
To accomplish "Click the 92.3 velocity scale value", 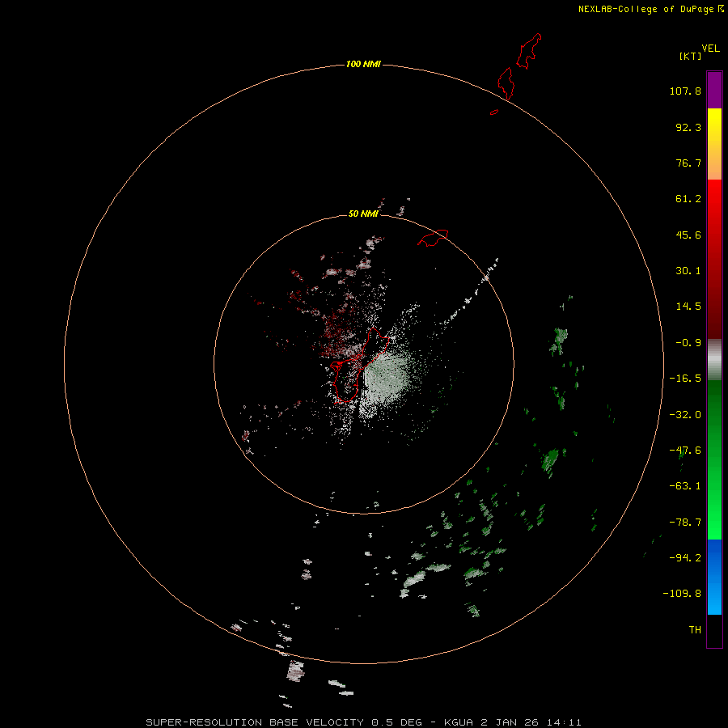I will [688, 127].
